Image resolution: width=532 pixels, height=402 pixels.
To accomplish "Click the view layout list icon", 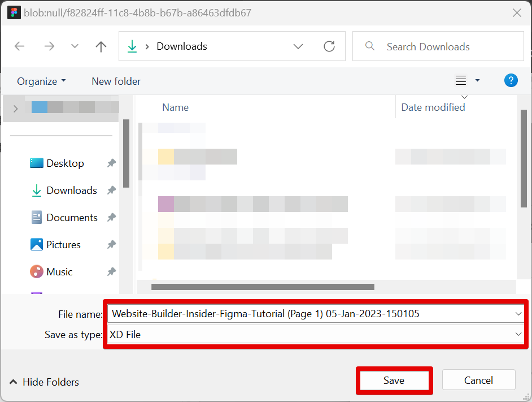I will [x=461, y=81].
